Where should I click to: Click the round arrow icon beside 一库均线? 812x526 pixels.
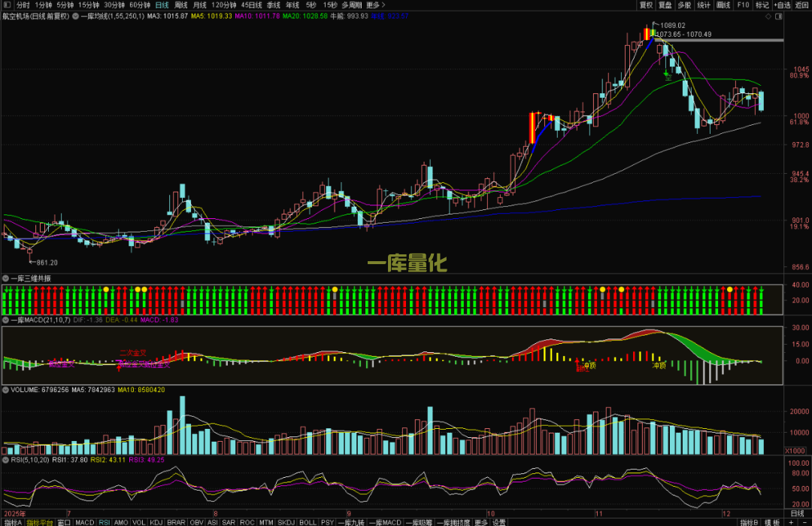pyautogui.click(x=74, y=16)
